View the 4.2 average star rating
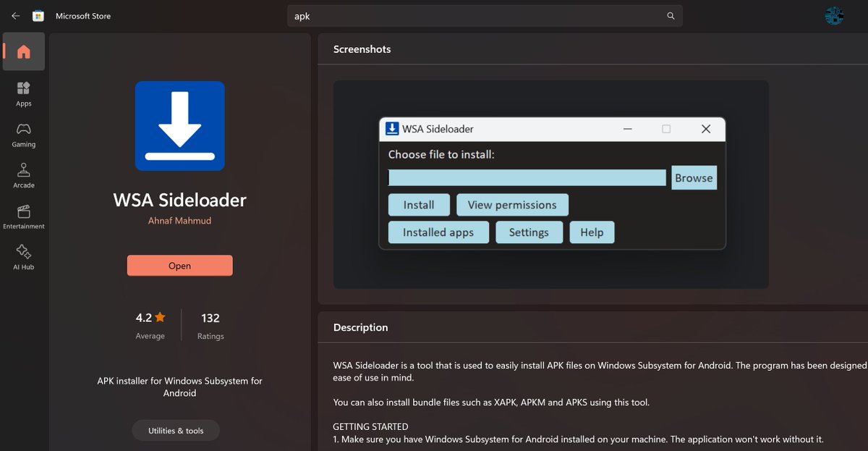This screenshot has width=868, height=451. (x=150, y=325)
